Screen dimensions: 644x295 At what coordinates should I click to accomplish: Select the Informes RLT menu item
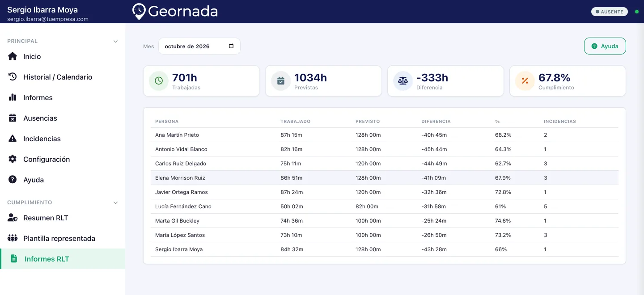[63, 259]
